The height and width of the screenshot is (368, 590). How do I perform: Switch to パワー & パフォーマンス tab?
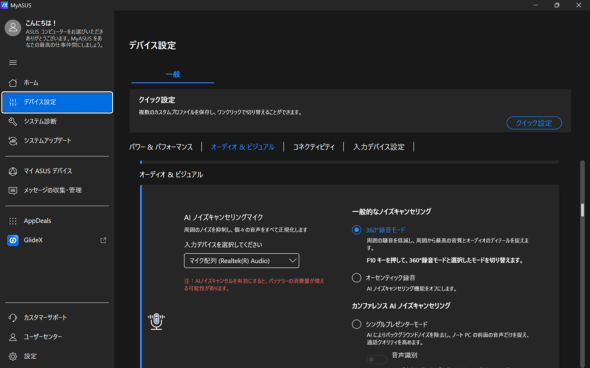coord(161,147)
